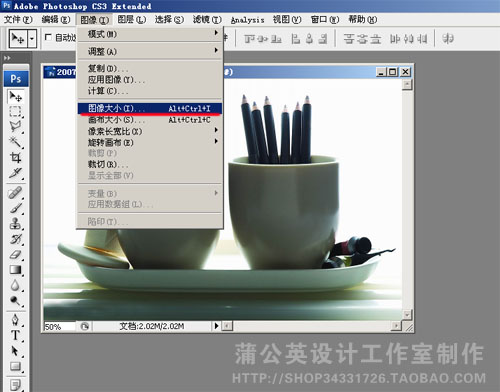Open the 窗口(W) menu
This screenshot has height=392, width=500.
pyautogui.click(x=325, y=20)
